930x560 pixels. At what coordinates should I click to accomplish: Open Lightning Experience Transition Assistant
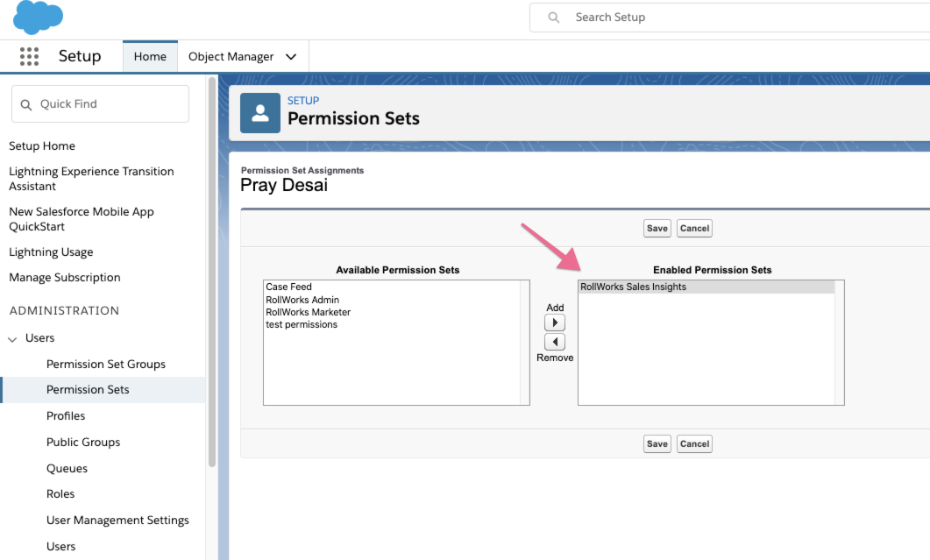click(x=91, y=179)
